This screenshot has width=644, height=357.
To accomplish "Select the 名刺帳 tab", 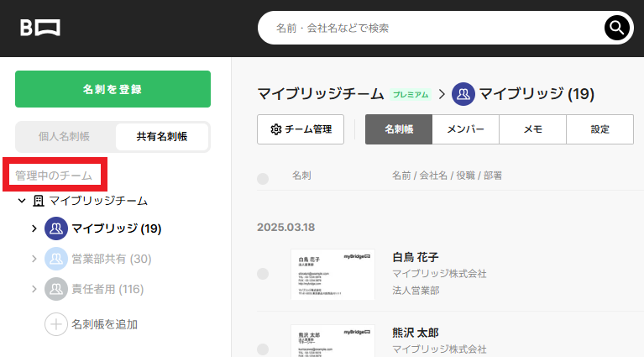I will (x=399, y=129).
